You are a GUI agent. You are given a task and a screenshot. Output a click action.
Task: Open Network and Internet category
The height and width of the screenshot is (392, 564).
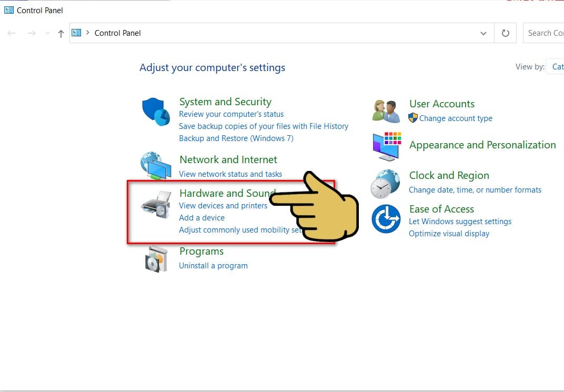pyautogui.click(x=228, y=159)
